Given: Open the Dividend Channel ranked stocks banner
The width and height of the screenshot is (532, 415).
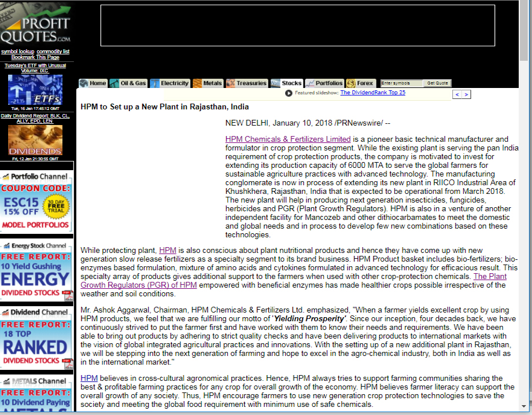Looking at the screenshot, I should [x=36, y=337].
